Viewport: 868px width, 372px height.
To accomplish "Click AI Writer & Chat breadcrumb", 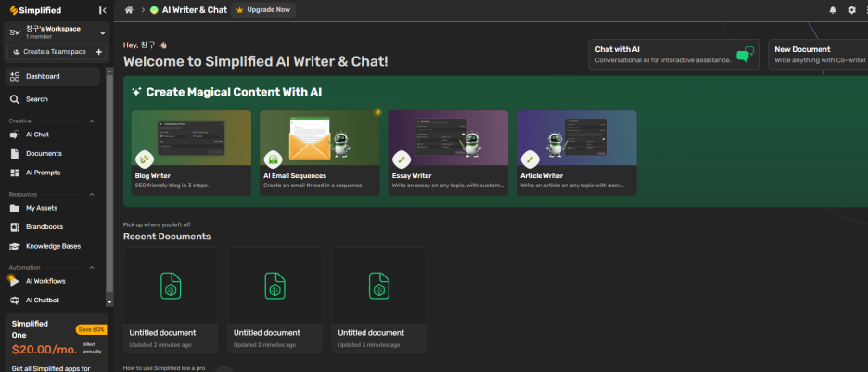I will [195, 10].
